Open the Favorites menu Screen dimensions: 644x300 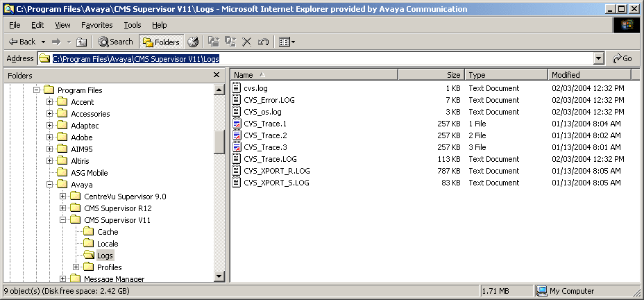(x=97, y=25)
